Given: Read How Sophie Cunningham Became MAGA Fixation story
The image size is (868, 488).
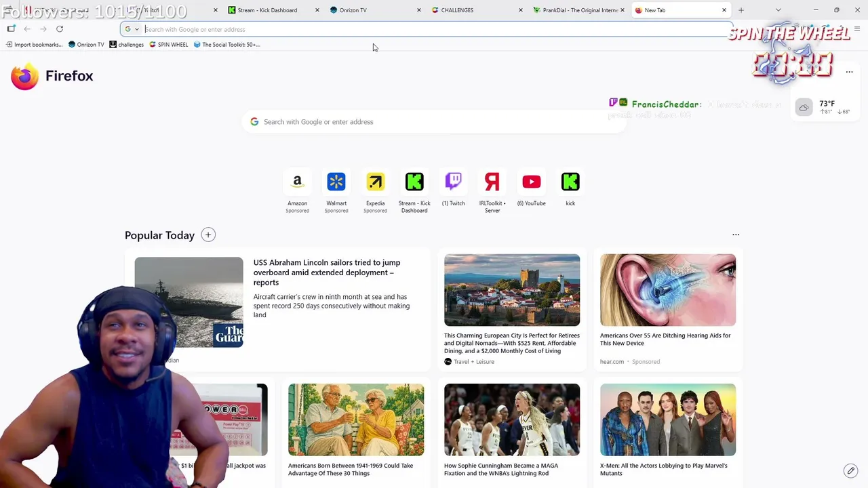Looking at the screenshot, I should [x=501, y=469].
